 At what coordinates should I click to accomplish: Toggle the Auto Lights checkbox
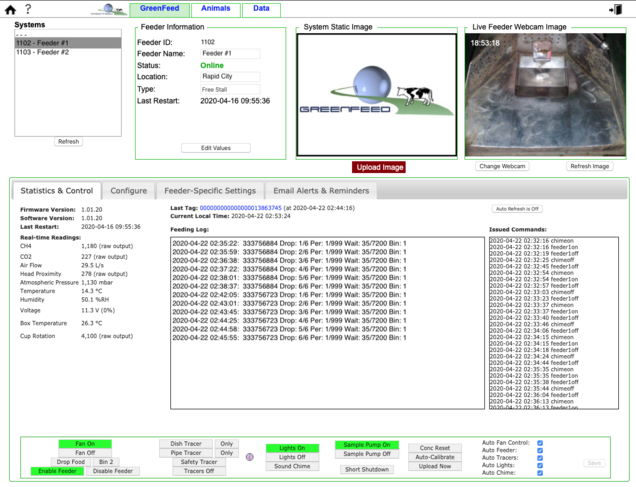(540, 466)
